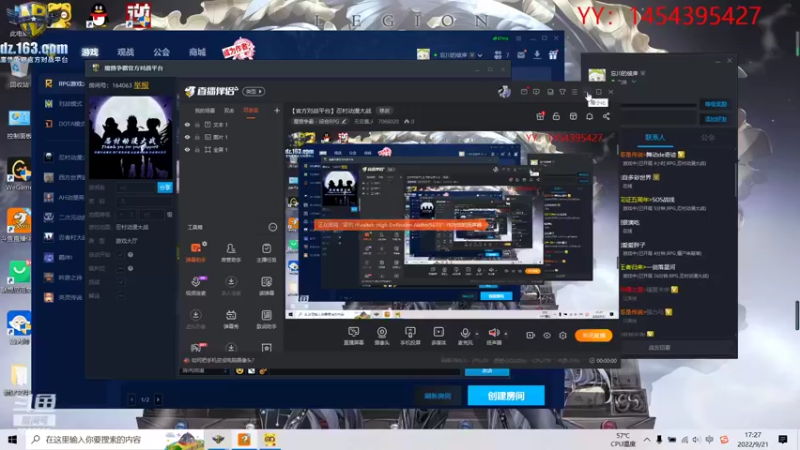Open the room manager assistant tool
800x450 pixels.
point(231,252)
